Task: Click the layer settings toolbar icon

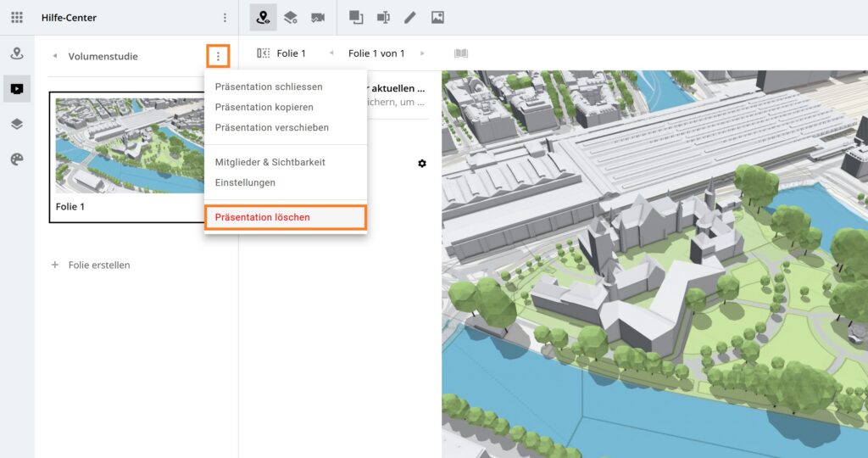Action: pyautogui.click(x=291, y=18)
